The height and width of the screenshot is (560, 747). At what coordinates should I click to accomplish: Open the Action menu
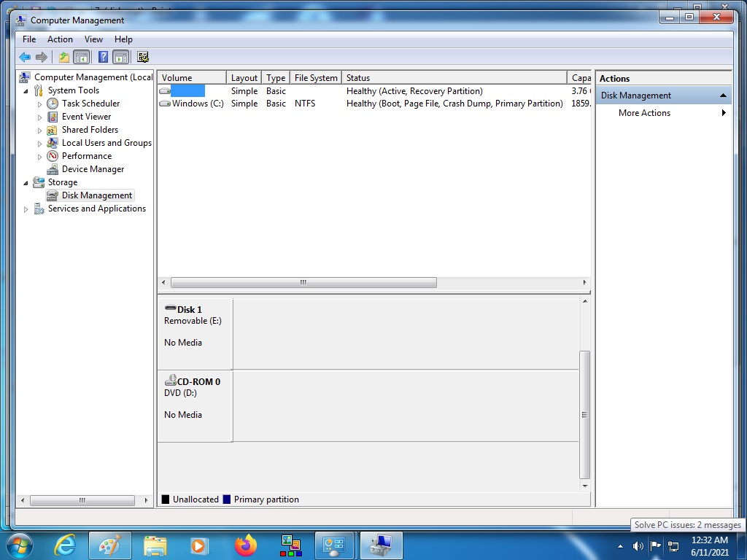pyautogui.click(x=60, y=39)
